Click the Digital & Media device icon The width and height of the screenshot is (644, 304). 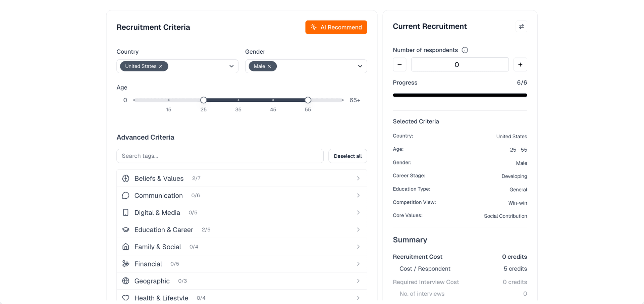click(126, 213)
